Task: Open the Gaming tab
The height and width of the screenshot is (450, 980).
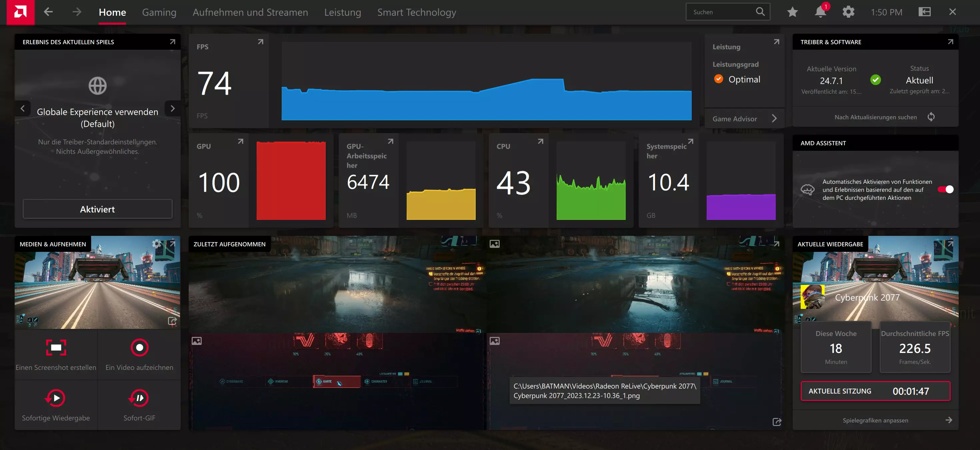Action: [159, 12]
